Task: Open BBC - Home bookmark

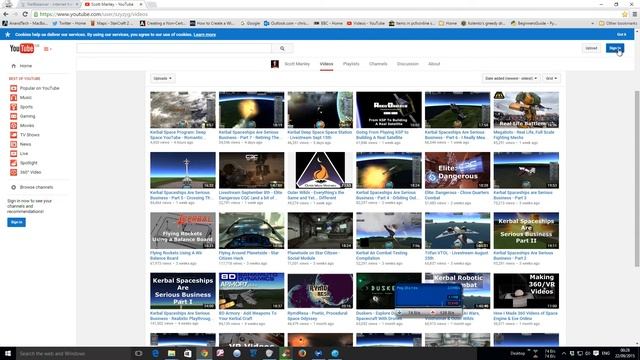Action: (328, 23)
